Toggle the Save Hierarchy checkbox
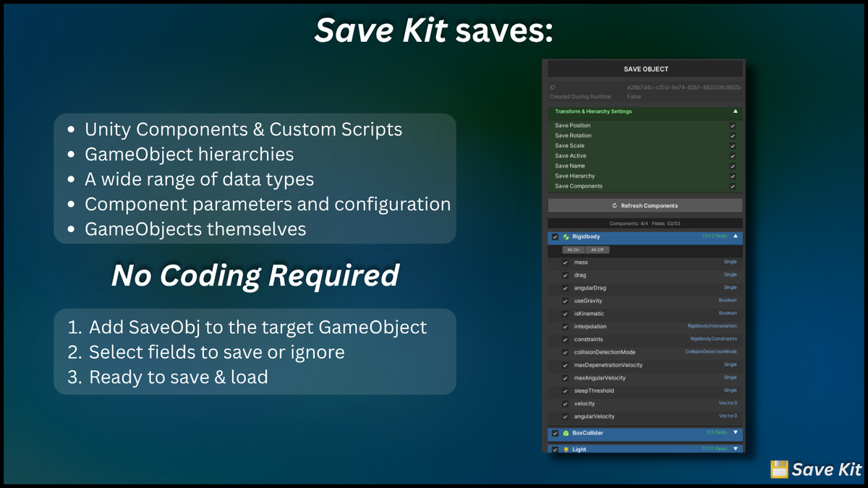Screen dimensions: 868x488 pos(733,176)
